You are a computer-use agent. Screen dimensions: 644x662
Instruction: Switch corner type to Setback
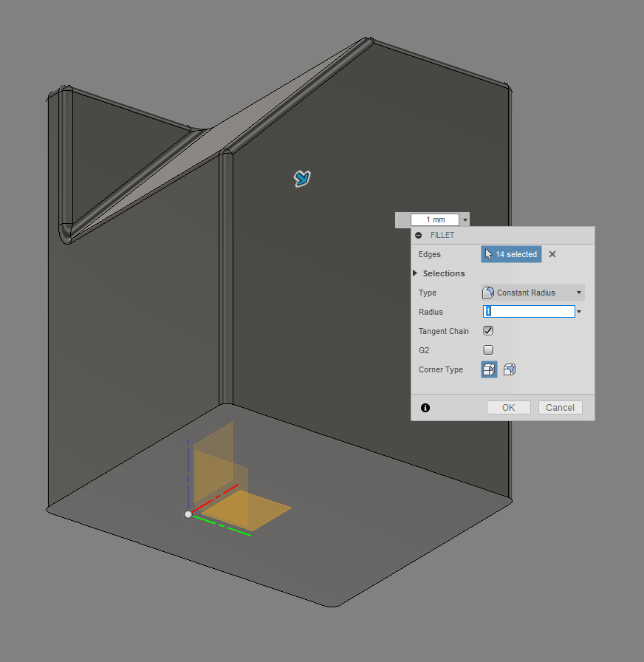(x=509, y=369)
